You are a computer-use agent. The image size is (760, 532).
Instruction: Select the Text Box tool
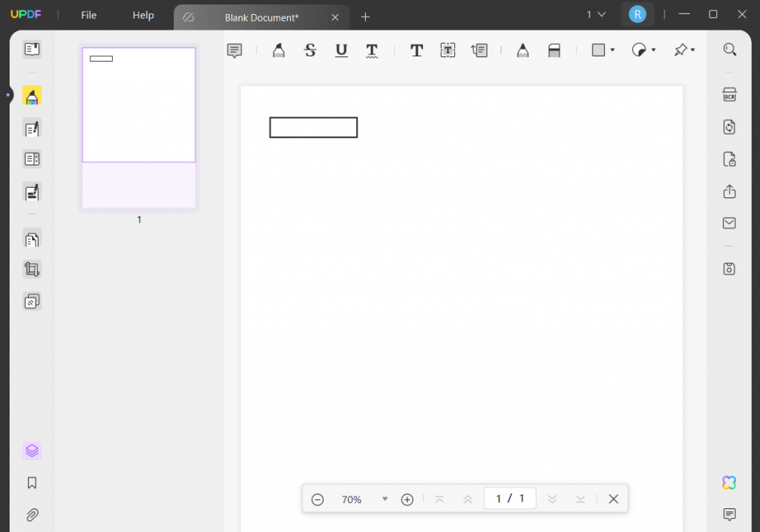coord(448,50)
